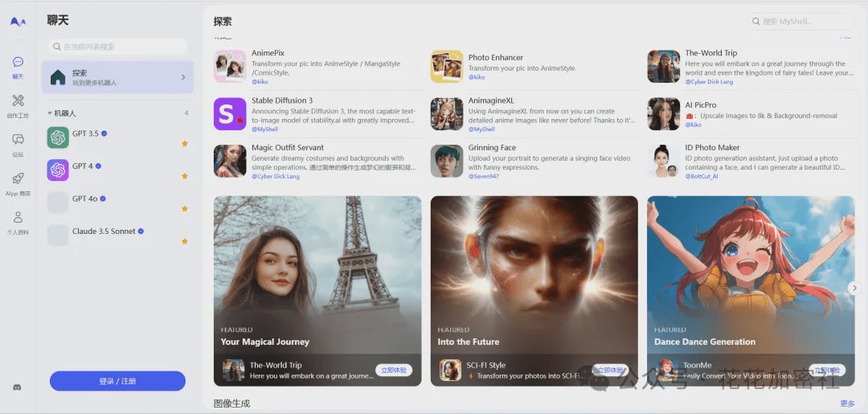The image size is (868, 414).
Task: Click the Discord icon in sidebar
Action: coord(18,387)
